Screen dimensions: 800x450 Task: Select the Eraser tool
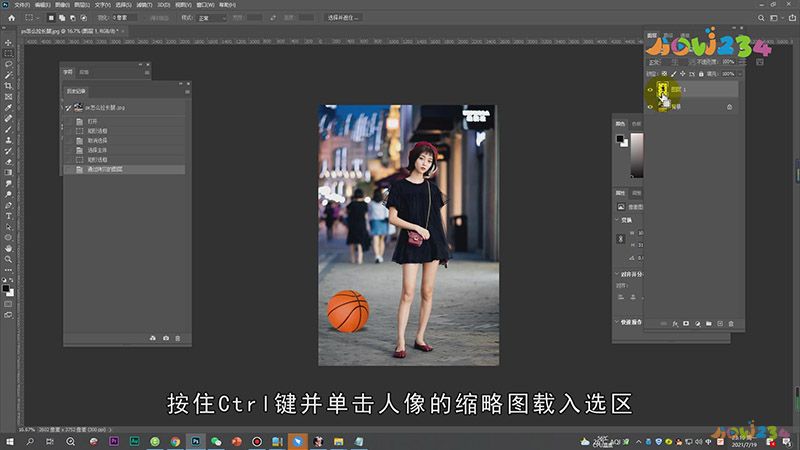(8, 162)
